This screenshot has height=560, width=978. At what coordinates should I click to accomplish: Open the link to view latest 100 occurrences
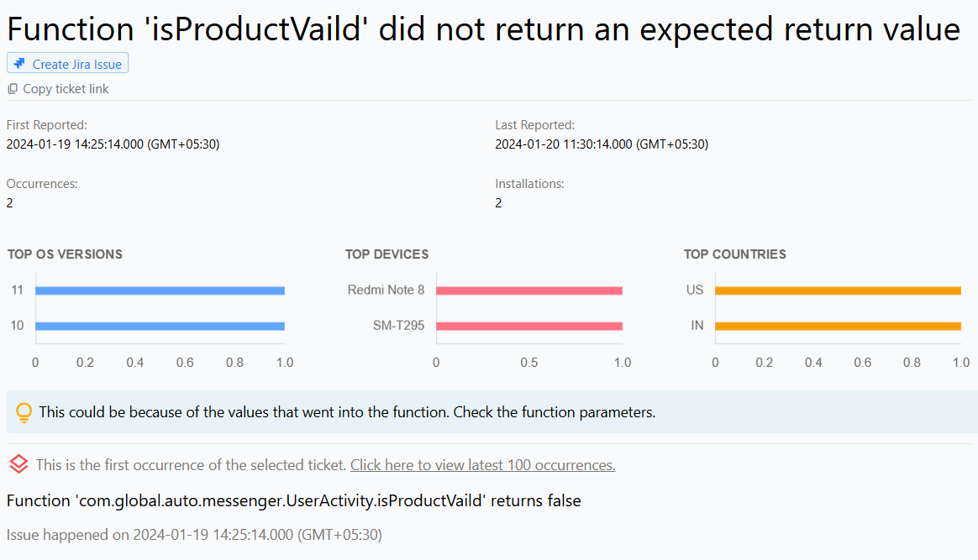point(481,465)
